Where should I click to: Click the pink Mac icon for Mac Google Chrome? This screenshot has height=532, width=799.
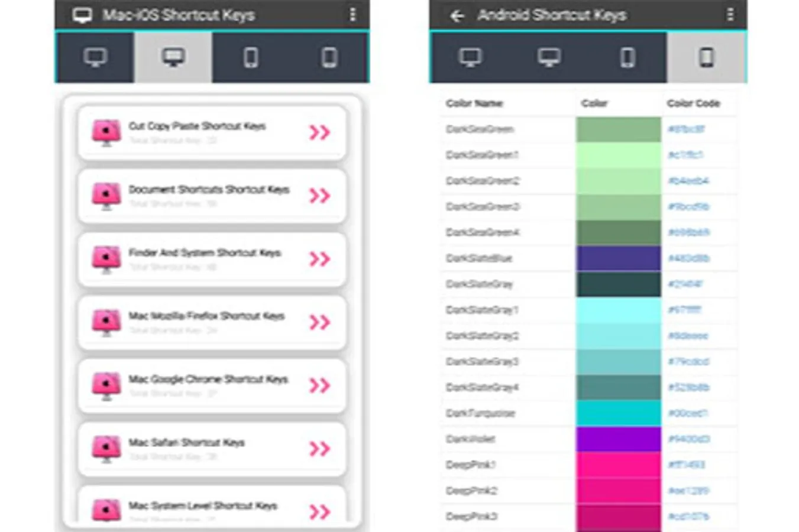(106, 385)
